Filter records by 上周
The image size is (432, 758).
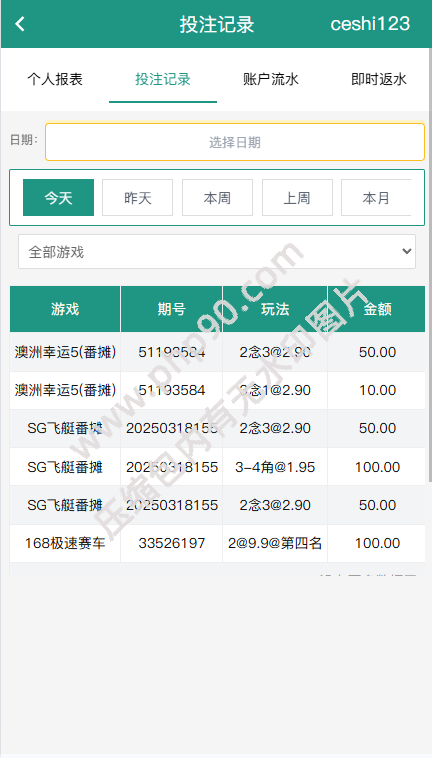coord(297,198)
